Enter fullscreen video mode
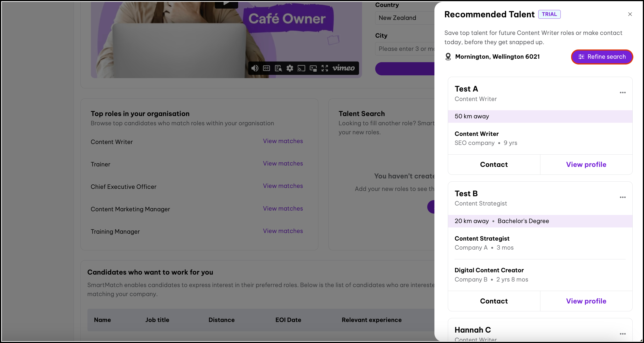 tap(325, 68)
